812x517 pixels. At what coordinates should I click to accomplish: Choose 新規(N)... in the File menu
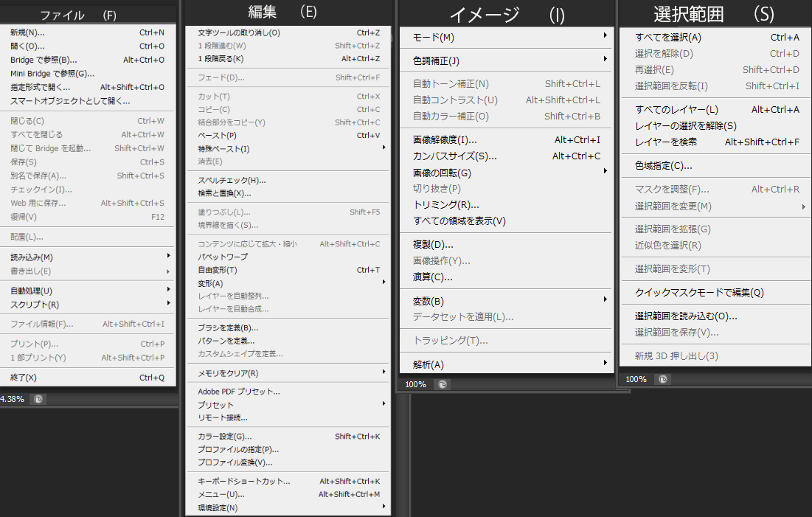click(x=88, y=32)
